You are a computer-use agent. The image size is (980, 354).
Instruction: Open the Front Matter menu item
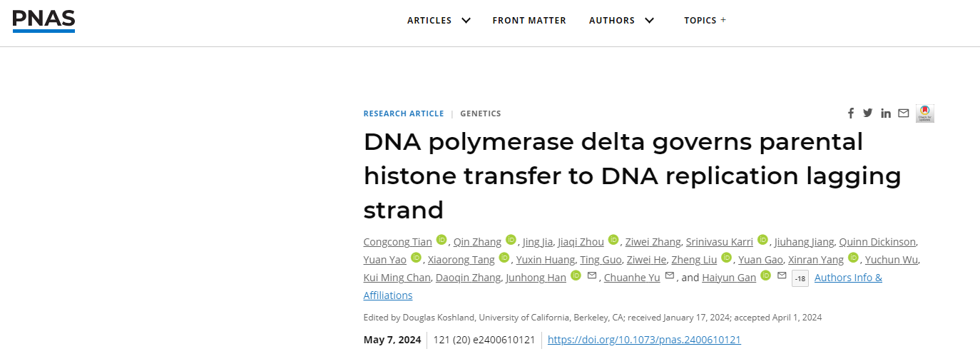pyautogui.click(x=529, y=20)
